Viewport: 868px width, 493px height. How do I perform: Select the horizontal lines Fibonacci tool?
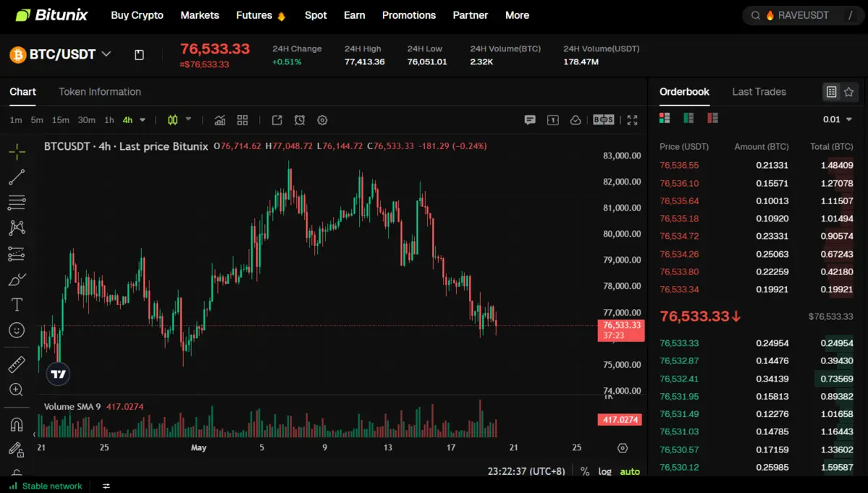(17, 203)
